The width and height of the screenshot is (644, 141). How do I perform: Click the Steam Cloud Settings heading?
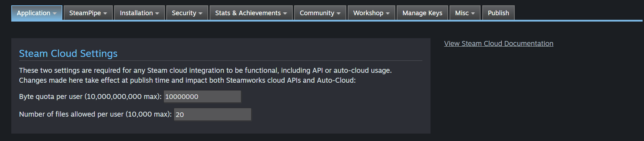[68, 53]
